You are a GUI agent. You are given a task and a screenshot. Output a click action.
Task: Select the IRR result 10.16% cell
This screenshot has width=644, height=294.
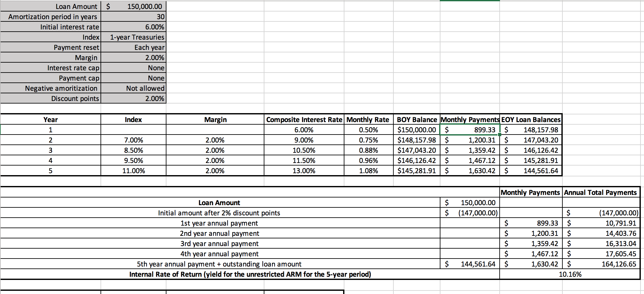tap(570, 274)
